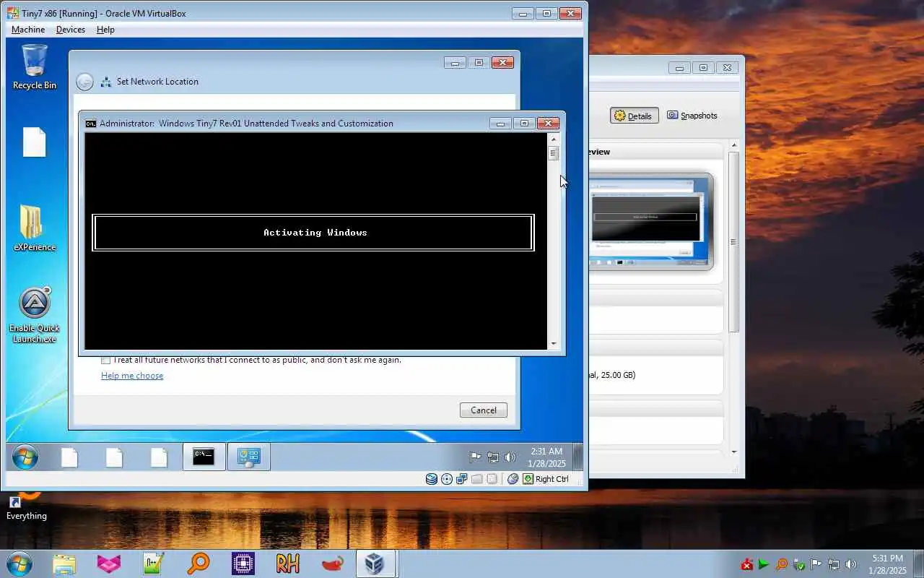Click the Right Ctrl host key label

tap(552, 479)
